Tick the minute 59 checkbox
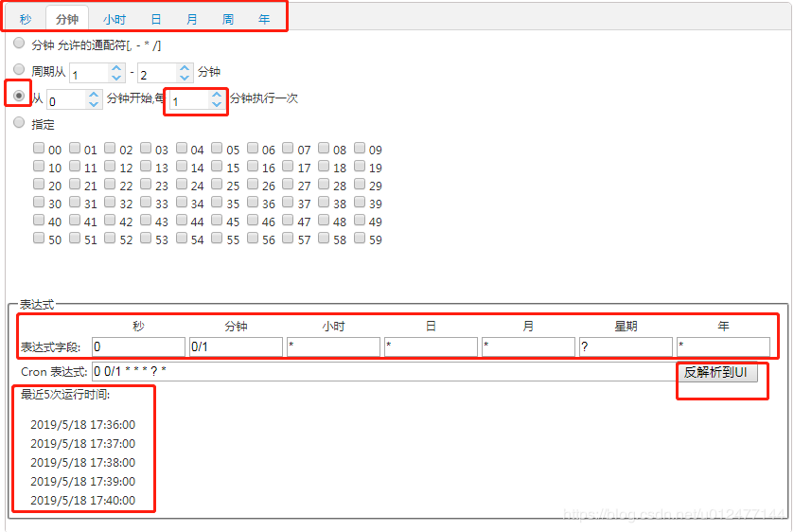The image size is (794, 532). (360, 238)
